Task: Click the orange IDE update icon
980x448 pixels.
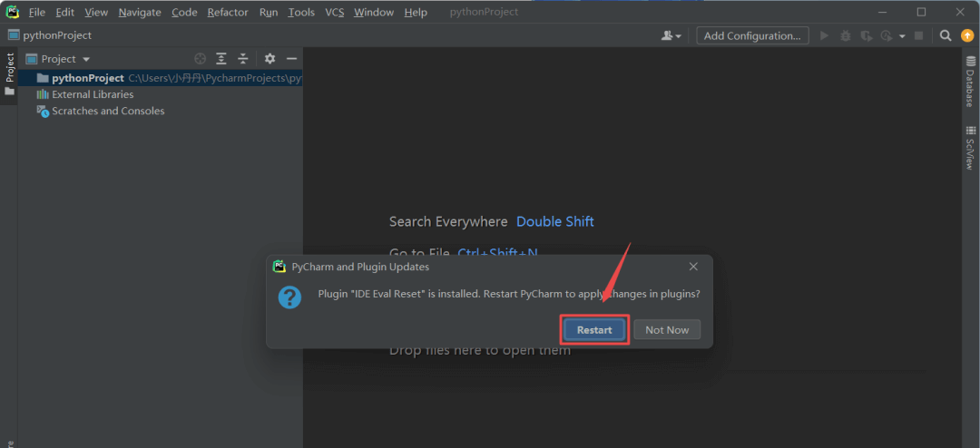Action: click(x=967, y=35)
